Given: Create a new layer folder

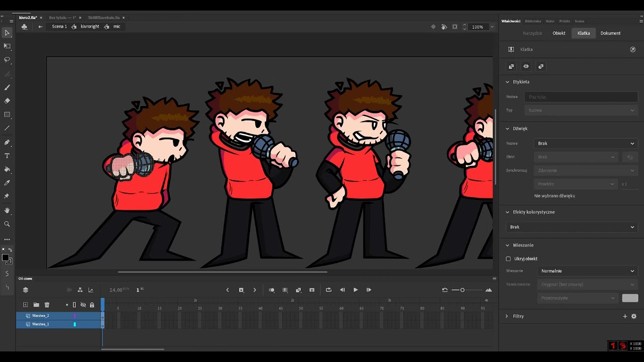Looking at the screenshot, I should pos(36,305).
